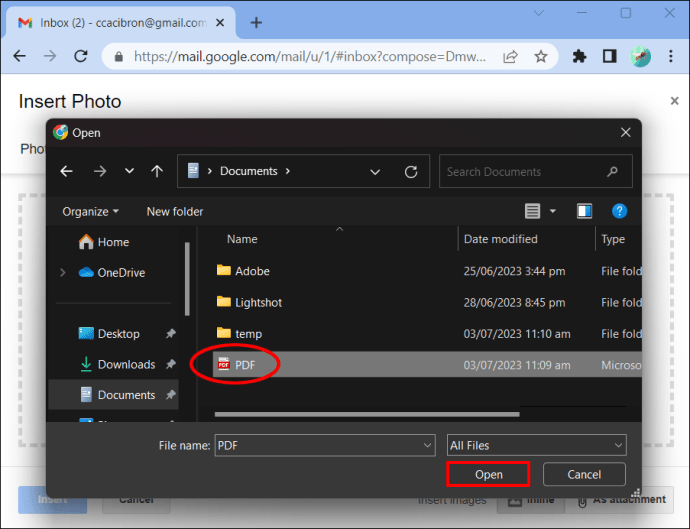Screen dimensions: 690x529
Task: Reload the Gmail page
Action: click(x=81, y=56)
